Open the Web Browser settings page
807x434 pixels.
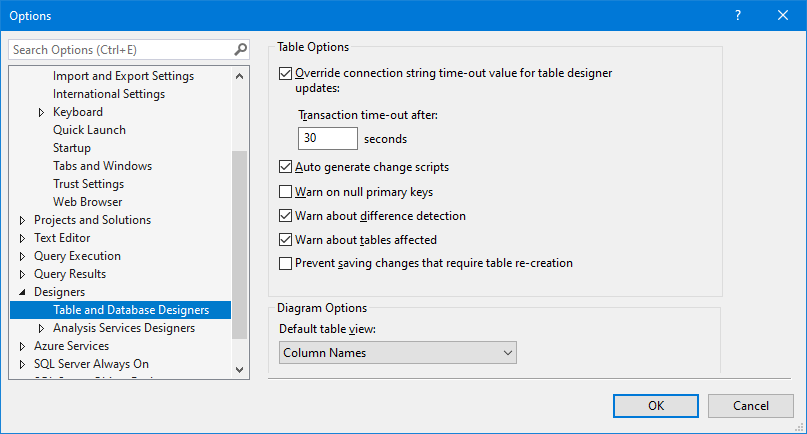point(87,202)
